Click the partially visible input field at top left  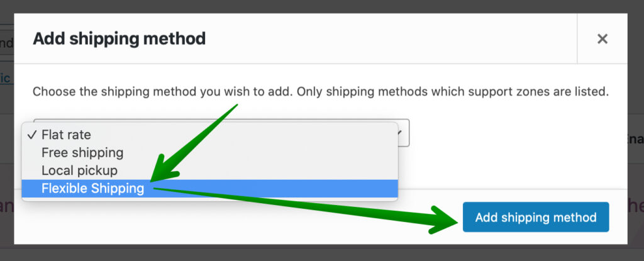click(7, 42)
